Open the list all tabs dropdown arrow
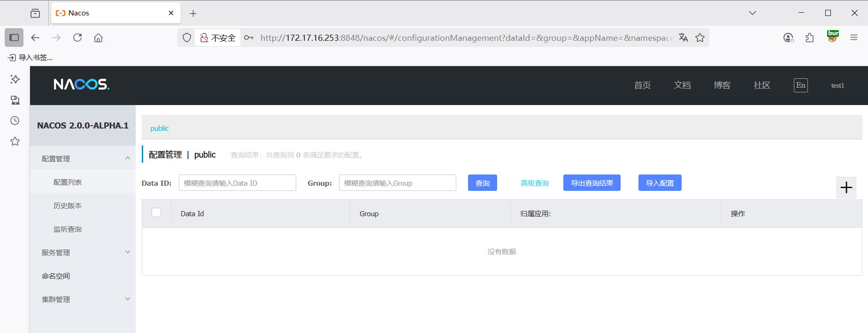The width and height of the screenshot is (868, 333). [753, 13]
